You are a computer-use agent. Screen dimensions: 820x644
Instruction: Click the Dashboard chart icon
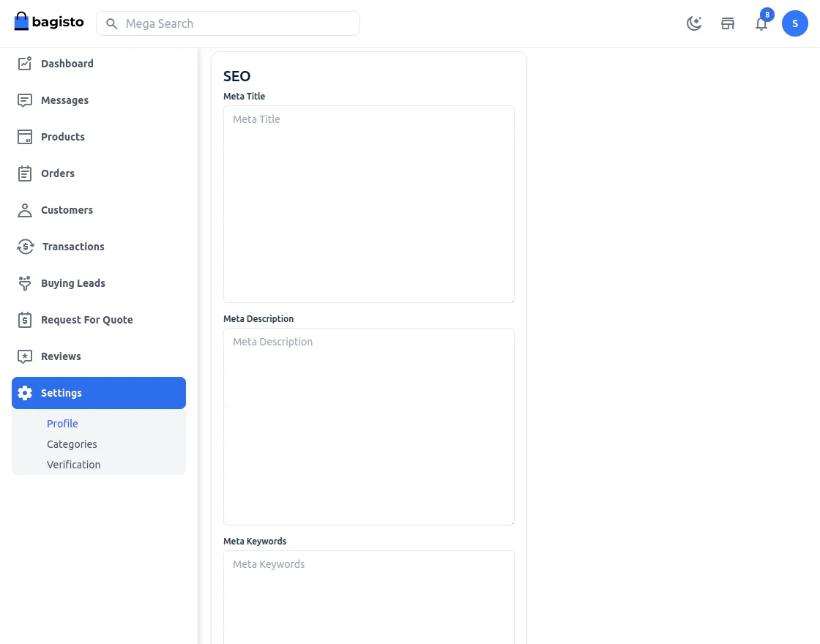pyautogui.click(x=25, y=64)
